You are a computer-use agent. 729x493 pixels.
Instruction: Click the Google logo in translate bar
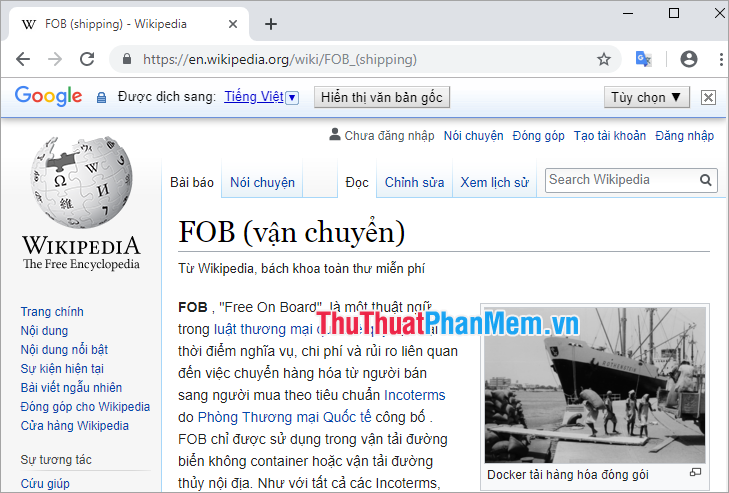48,96
